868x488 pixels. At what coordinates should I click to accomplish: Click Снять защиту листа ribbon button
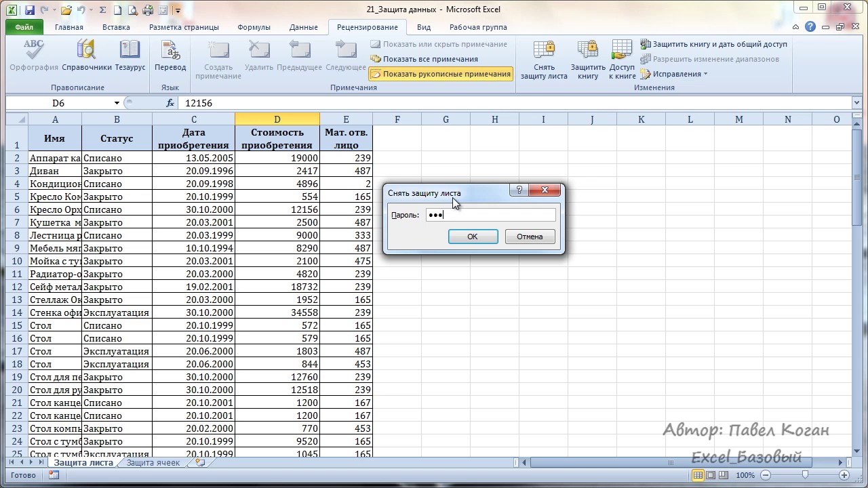tap(544, 60)
